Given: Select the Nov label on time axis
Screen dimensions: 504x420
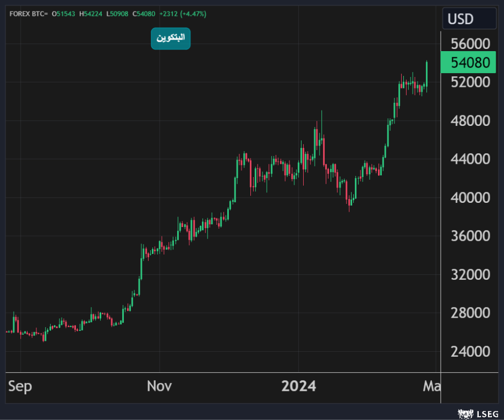Looking at the screenshot, I should click(x=160, y=386).
